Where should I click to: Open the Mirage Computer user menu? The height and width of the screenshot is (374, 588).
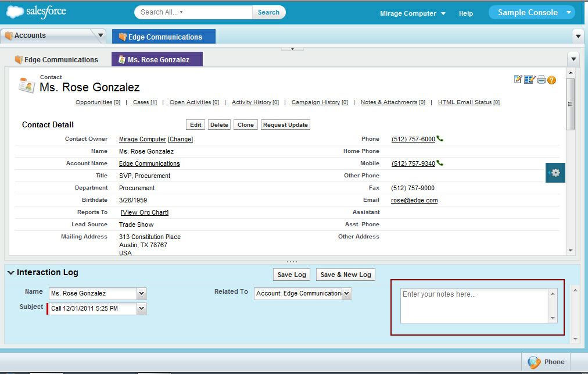point(413,13)
